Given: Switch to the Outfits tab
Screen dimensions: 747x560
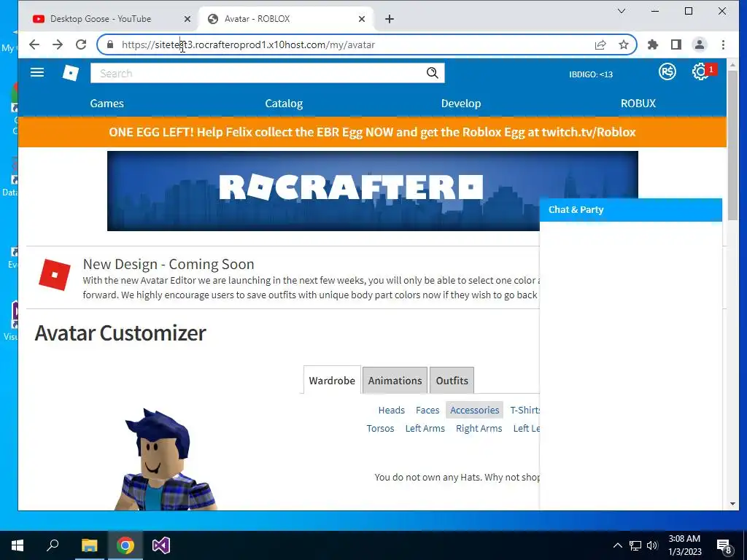Looking at the screenshot, I should [452, 381].
